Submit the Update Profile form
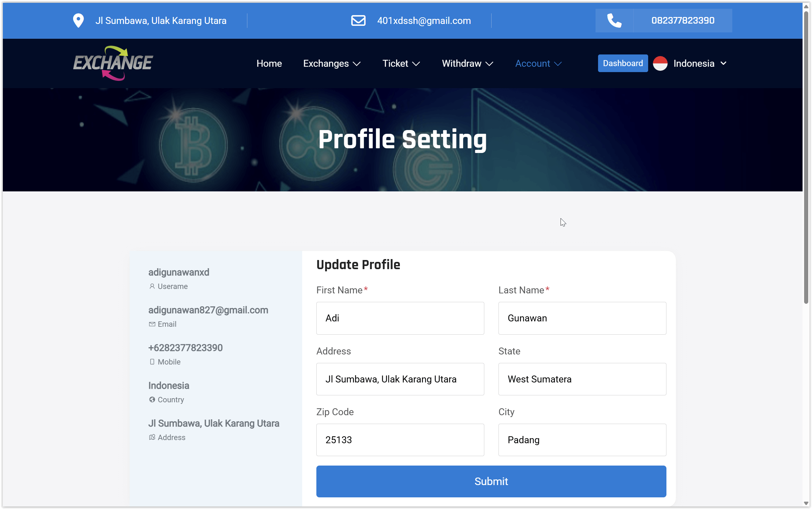812x509 pixels. (x=491, y=481)
